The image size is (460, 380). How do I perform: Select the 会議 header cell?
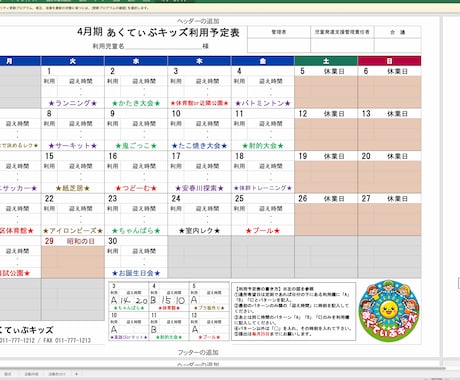(x=398, y=32)
